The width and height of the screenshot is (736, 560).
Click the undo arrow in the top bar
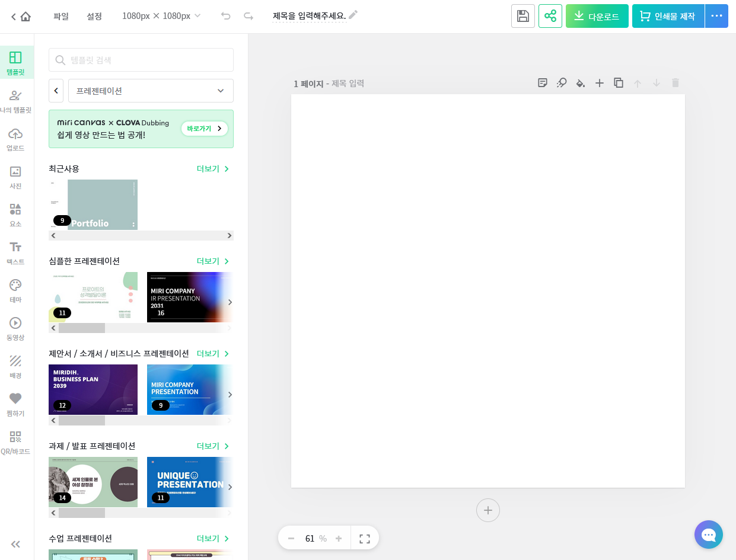(225, 16)
